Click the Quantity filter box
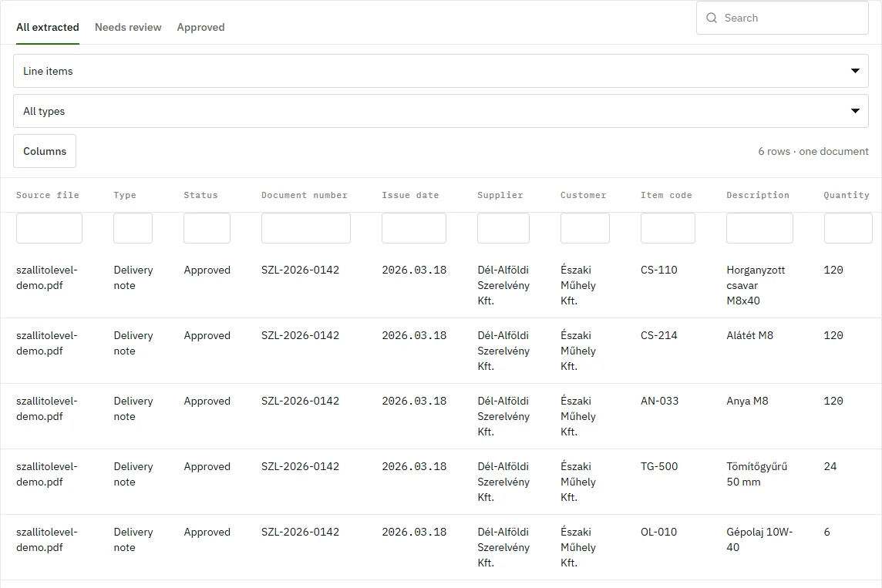Screen dimensions: 882x588 pyautogui.click(x=848, y=228)
